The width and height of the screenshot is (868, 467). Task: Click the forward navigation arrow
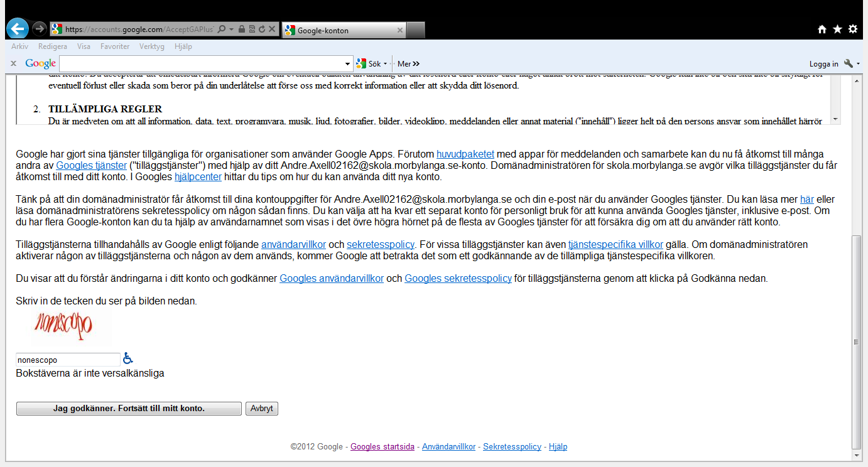39,29
